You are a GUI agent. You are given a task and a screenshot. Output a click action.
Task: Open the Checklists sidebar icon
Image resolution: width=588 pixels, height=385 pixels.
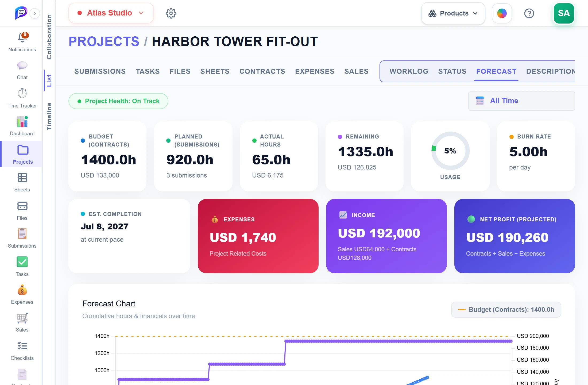[22, 346]
